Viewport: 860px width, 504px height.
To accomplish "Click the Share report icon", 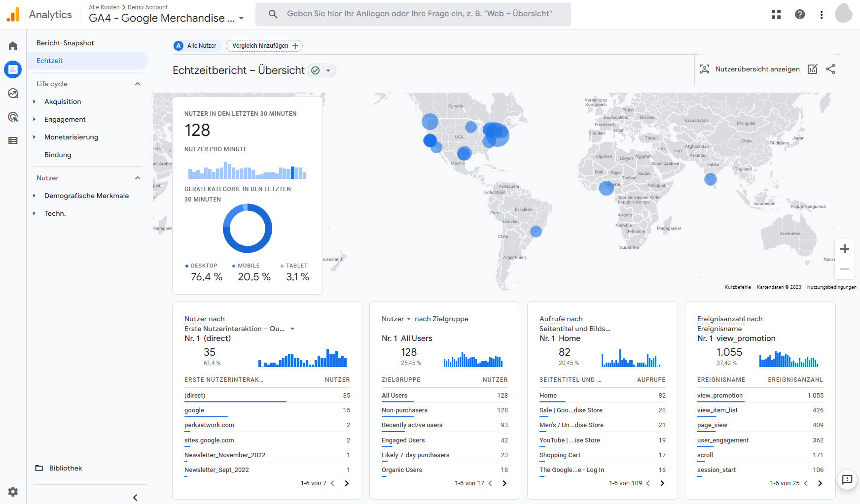I will pos(830,69).
